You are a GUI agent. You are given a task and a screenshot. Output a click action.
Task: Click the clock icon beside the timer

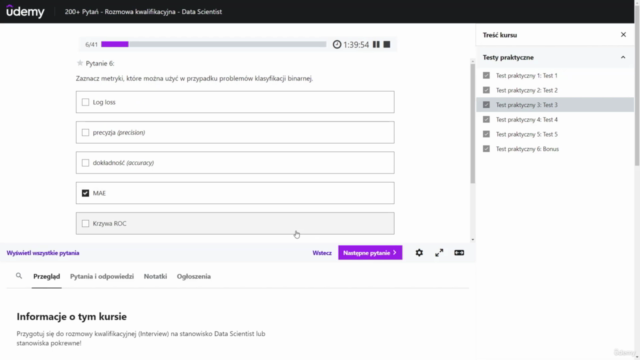point(337,44)
